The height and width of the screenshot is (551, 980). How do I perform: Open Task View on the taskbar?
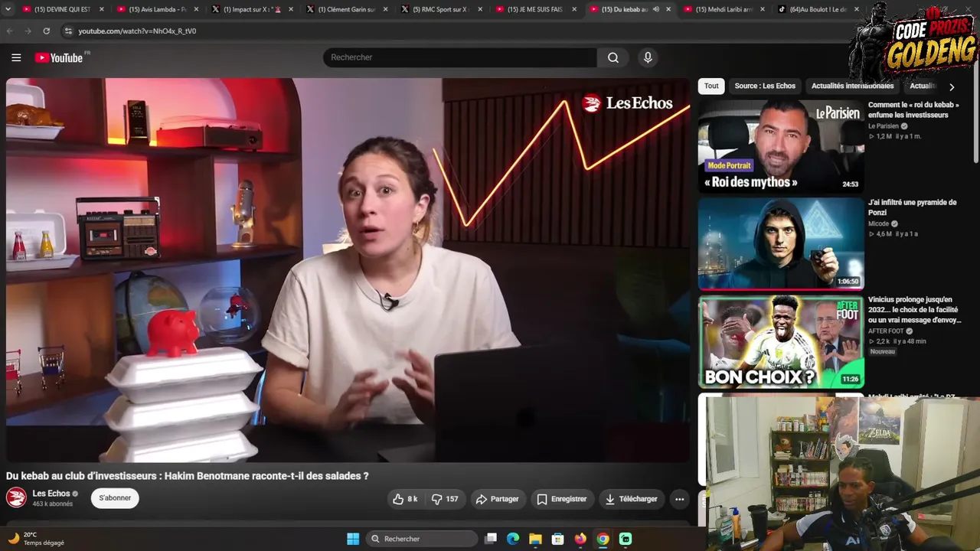492,539
